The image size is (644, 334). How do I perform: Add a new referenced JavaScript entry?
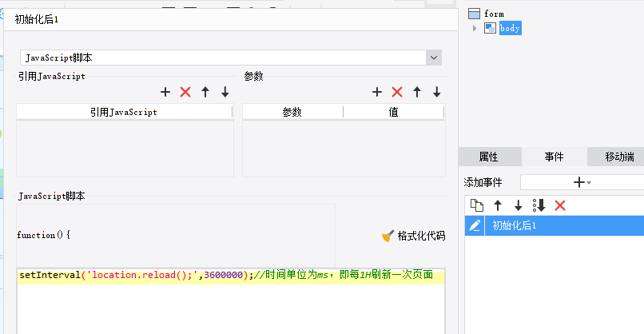click(165, 93)
